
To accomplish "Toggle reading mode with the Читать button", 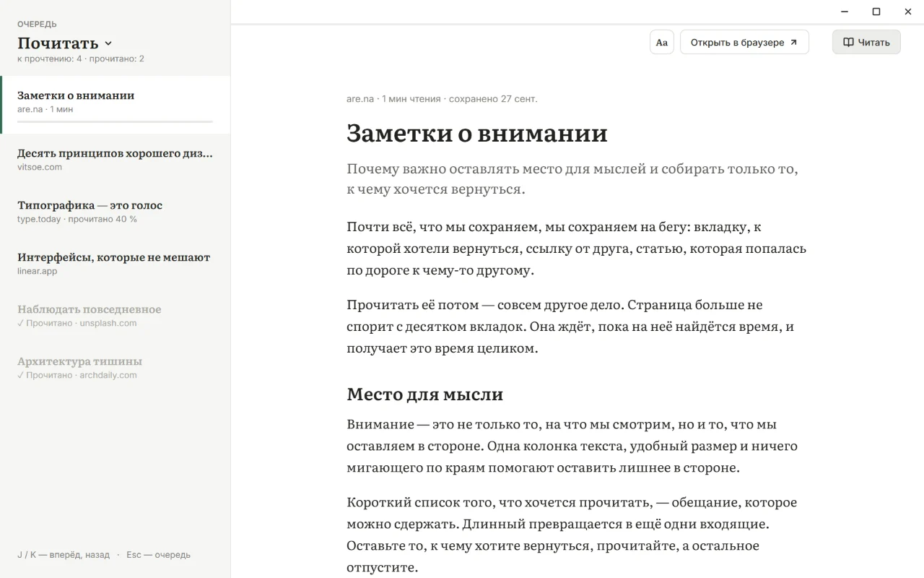I will pos(866,42).
